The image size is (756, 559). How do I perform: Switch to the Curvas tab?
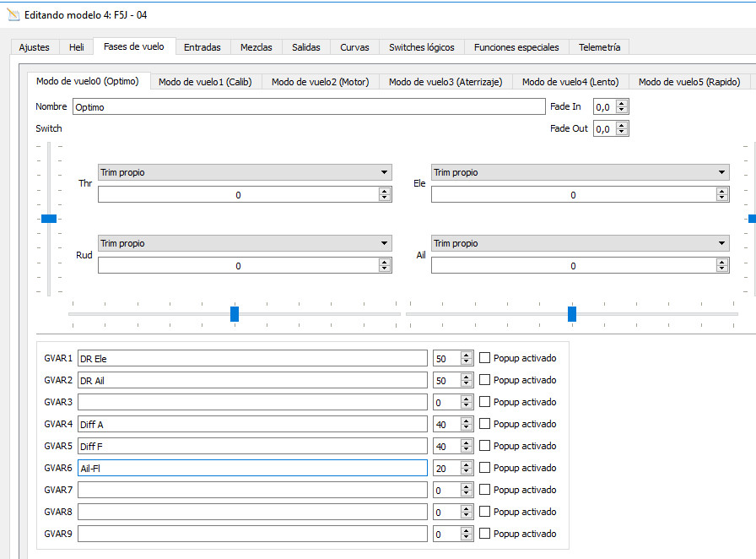[354, 47]
